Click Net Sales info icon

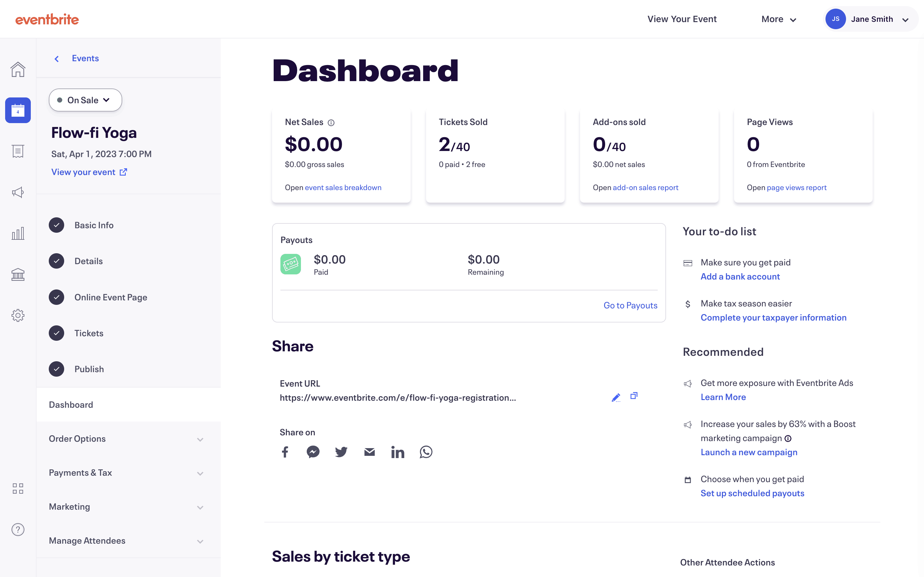[331, 122]
